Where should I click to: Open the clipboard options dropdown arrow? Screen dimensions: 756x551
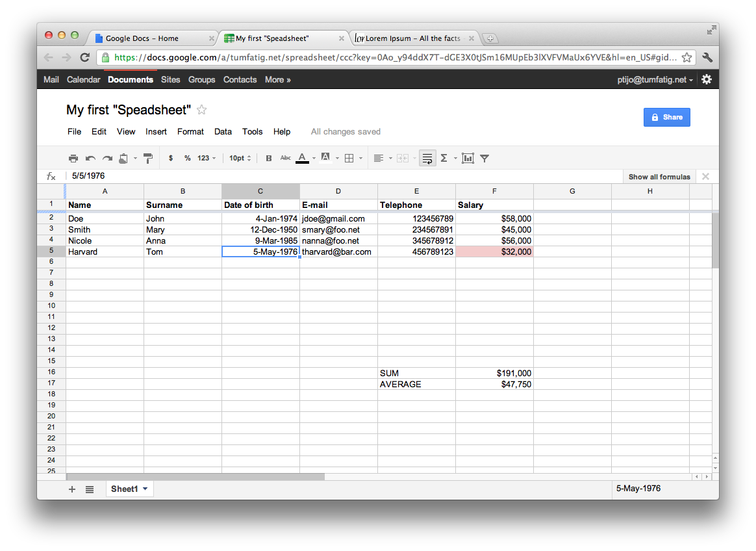point(136,159)
